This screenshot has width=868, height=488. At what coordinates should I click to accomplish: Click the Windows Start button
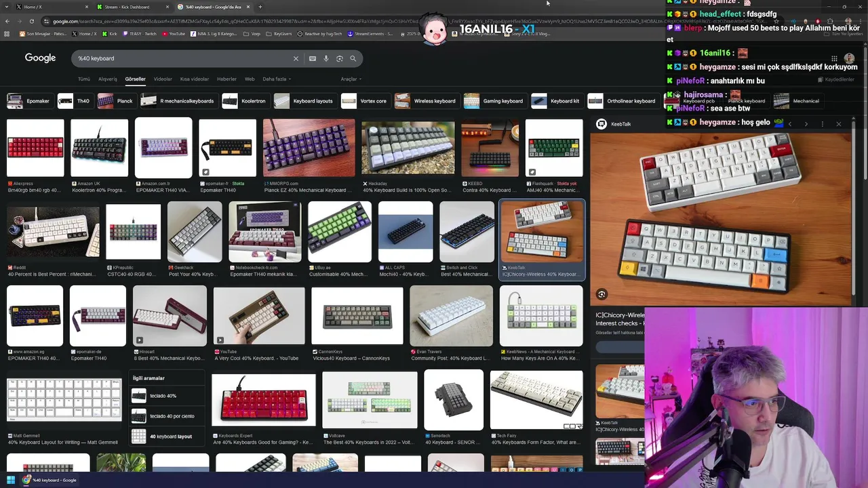pos(11,480)
